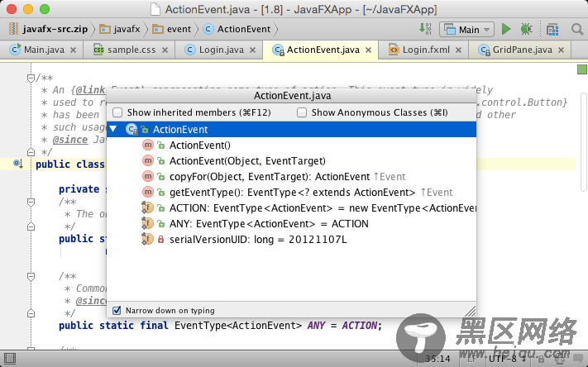Click the @since tag in top comment

point(70,140)
